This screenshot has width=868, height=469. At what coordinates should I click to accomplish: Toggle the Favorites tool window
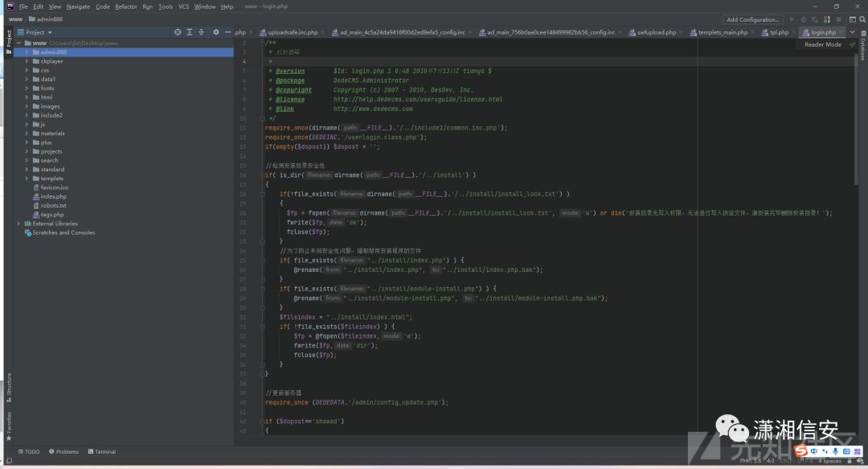9,426
